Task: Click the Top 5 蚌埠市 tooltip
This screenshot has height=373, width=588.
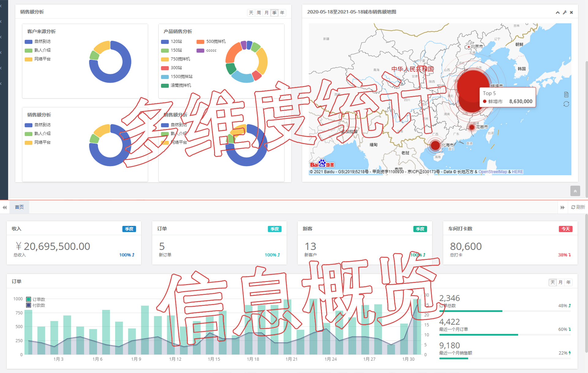Action: click(507, 97)
